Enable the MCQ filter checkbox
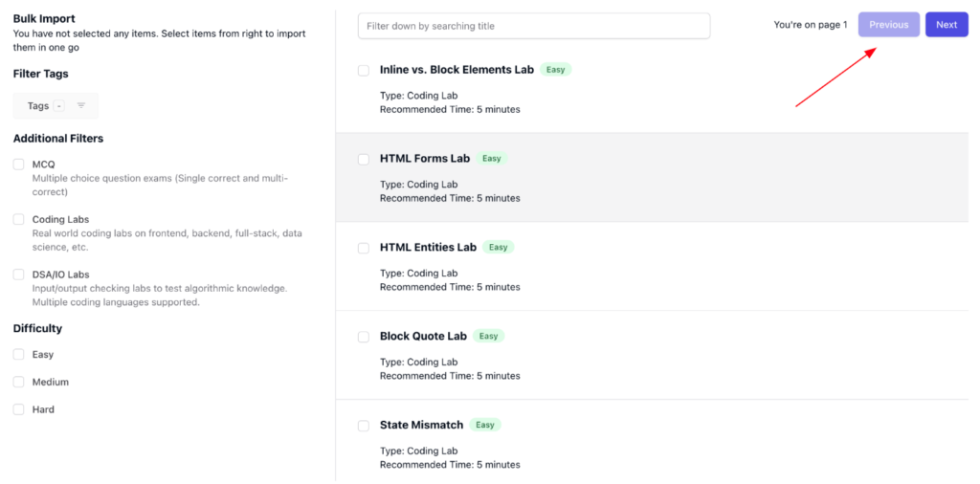This screenshot has height=484, width=980. (19, 165)
